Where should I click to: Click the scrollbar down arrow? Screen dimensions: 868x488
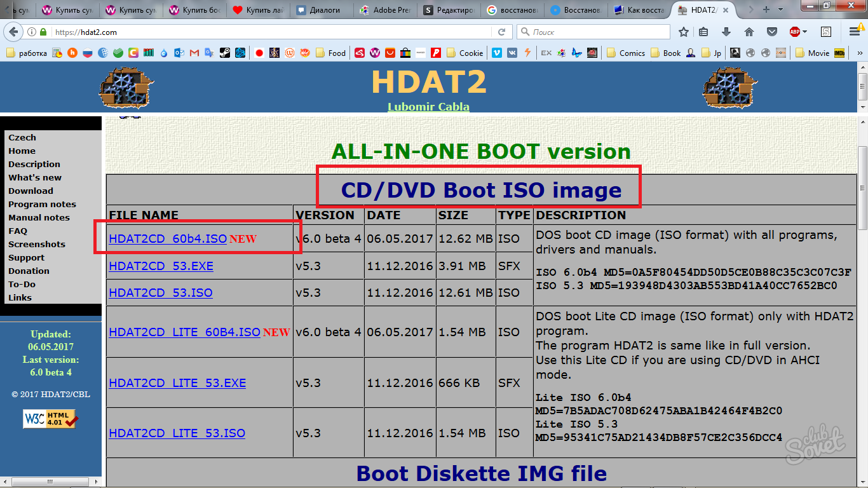tap(862, 482)
